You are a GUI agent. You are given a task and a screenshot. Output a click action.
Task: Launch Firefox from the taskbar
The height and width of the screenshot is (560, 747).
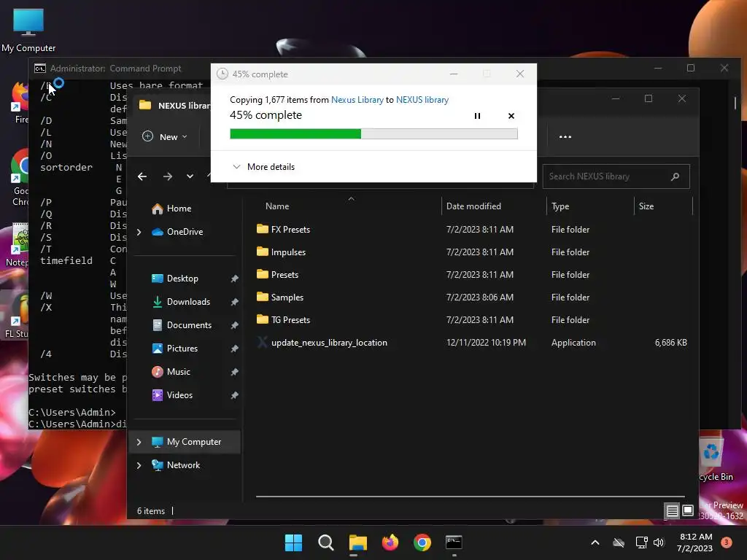click(x=390, y=542)
